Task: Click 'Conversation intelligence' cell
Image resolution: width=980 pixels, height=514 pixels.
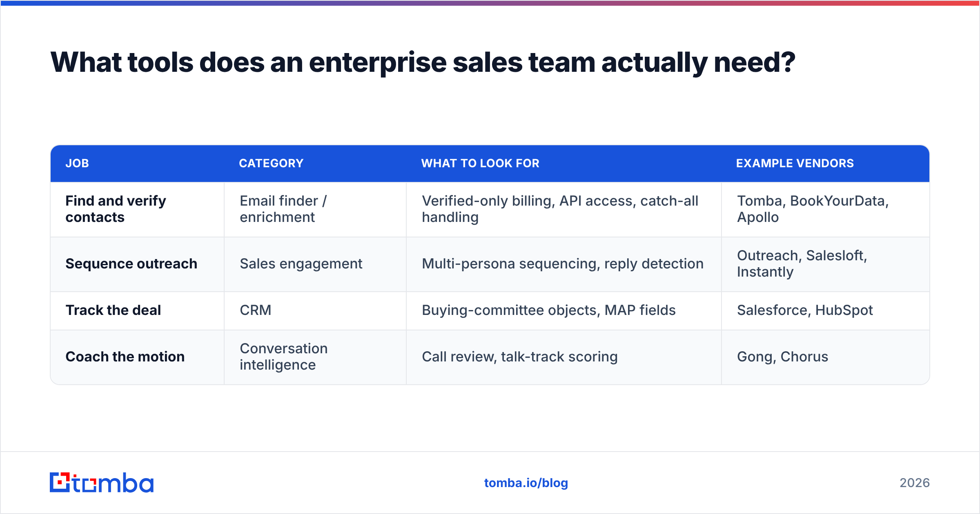Action: [315, 357]
